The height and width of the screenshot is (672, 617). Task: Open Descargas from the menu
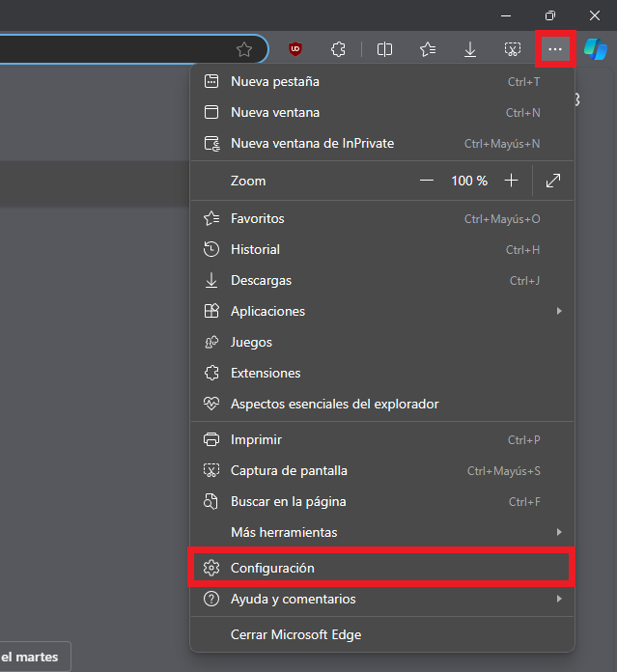(x=382, y=280)
